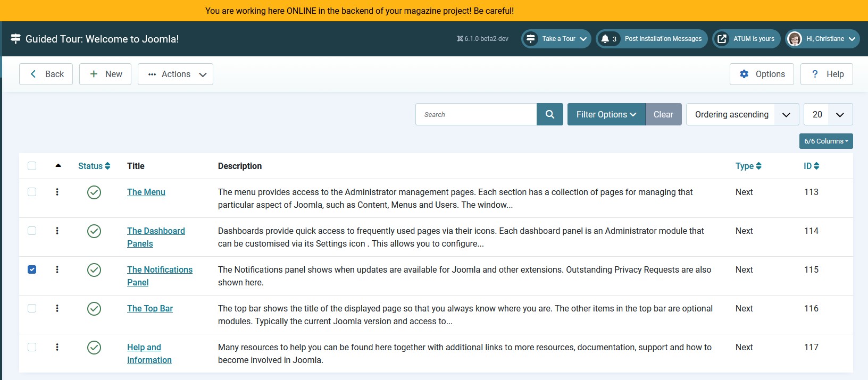Expand the Actions dropdown
Screen dimensions: 868x380
tap(176, 74)
